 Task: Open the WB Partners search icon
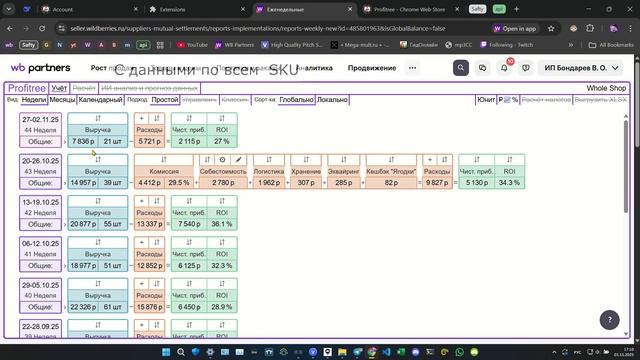point(461,68)
